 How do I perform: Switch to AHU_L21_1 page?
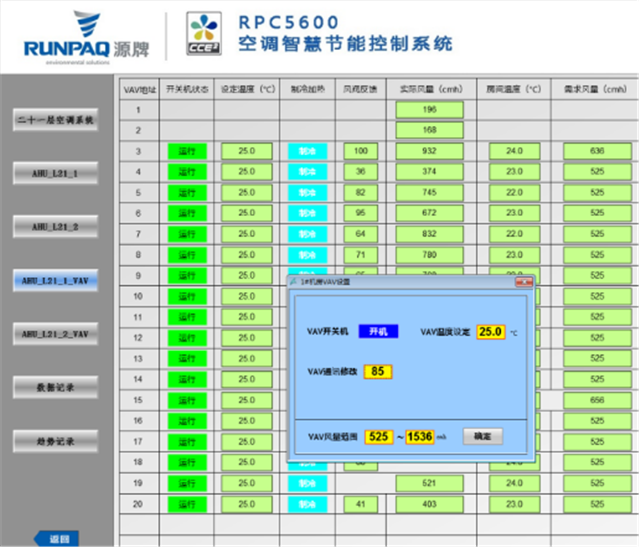click(54, 174)
